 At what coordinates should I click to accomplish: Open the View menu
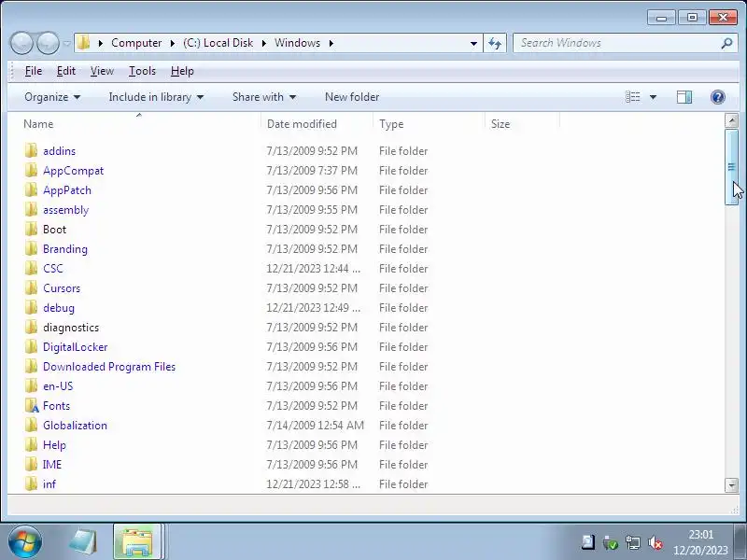[x=102, y=71]
